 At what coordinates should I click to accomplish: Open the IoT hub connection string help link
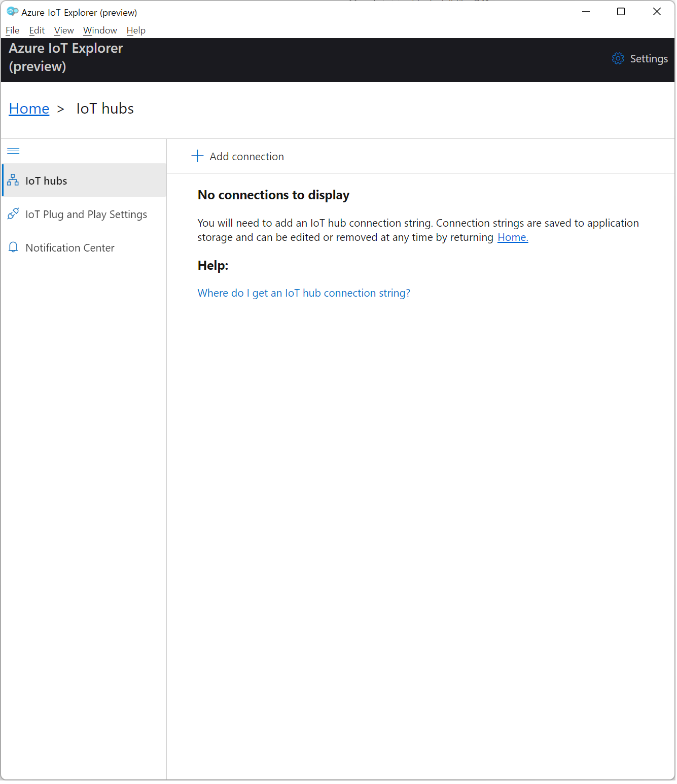pos(303,293)
